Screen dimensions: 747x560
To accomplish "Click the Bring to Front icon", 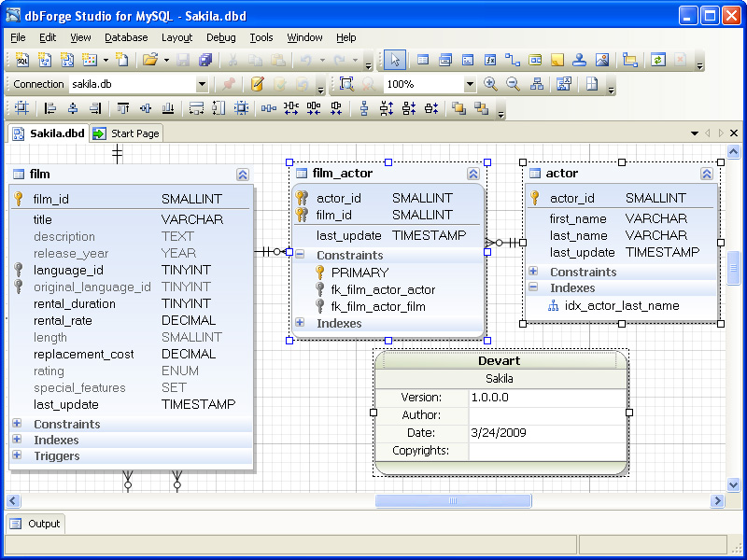I will tap(458, 108).
